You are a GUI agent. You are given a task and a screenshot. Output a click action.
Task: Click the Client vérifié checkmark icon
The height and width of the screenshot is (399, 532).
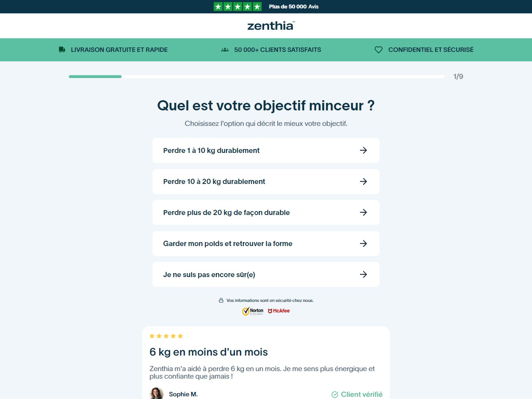click(335, 394)
